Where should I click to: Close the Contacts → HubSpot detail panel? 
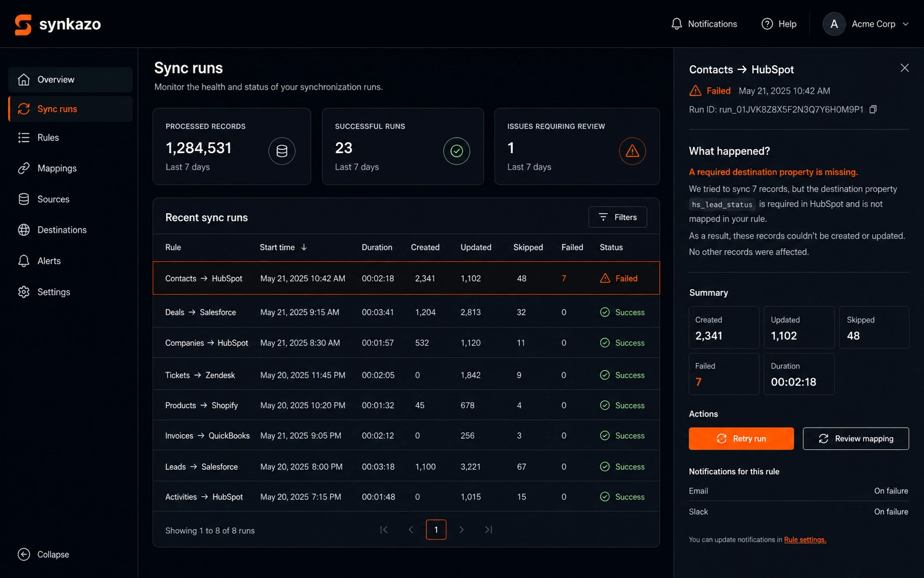click(904, 68)
